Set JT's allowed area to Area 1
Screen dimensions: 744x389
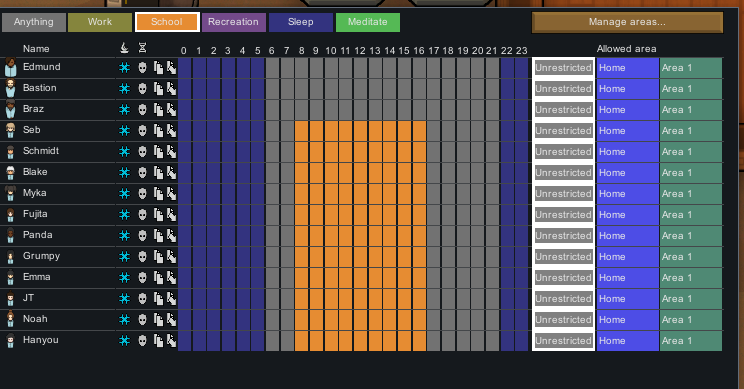pyautogui.click(x=691, y=299)
